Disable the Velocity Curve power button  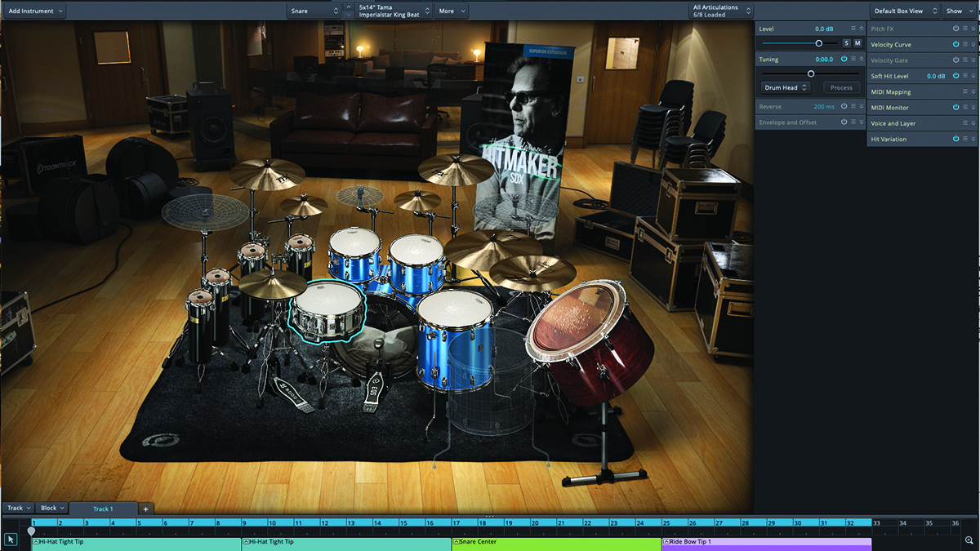point(955,44)
